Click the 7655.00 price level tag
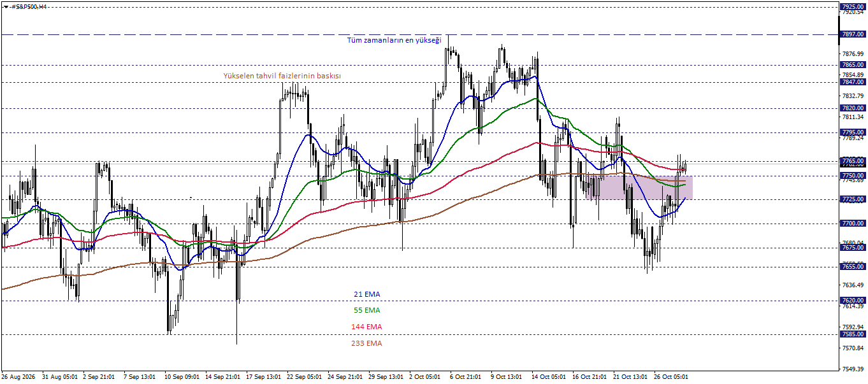868x384 pixels. click(852, 267)
